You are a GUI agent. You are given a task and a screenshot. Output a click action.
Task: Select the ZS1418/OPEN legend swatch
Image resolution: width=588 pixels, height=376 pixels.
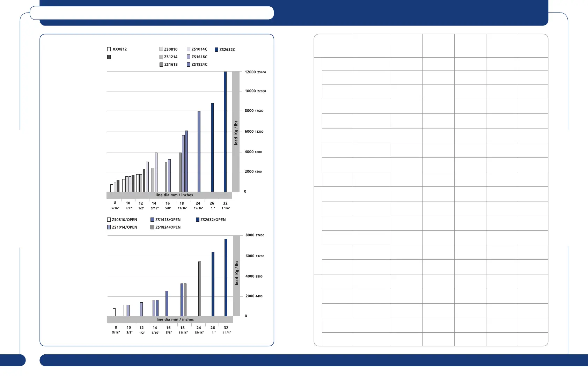pyautogui.click(x=152, y=220)
